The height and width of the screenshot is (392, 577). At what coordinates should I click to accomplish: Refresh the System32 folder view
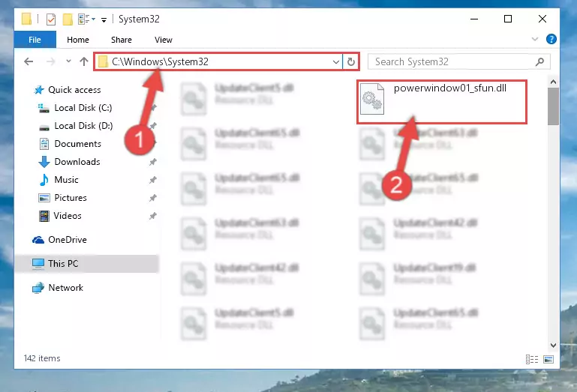[350, 61]
